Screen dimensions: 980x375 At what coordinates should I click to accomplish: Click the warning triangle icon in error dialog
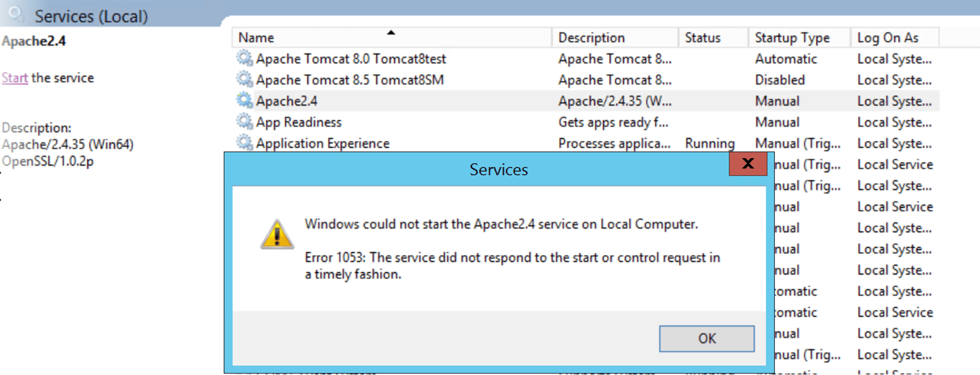(277, 234)
